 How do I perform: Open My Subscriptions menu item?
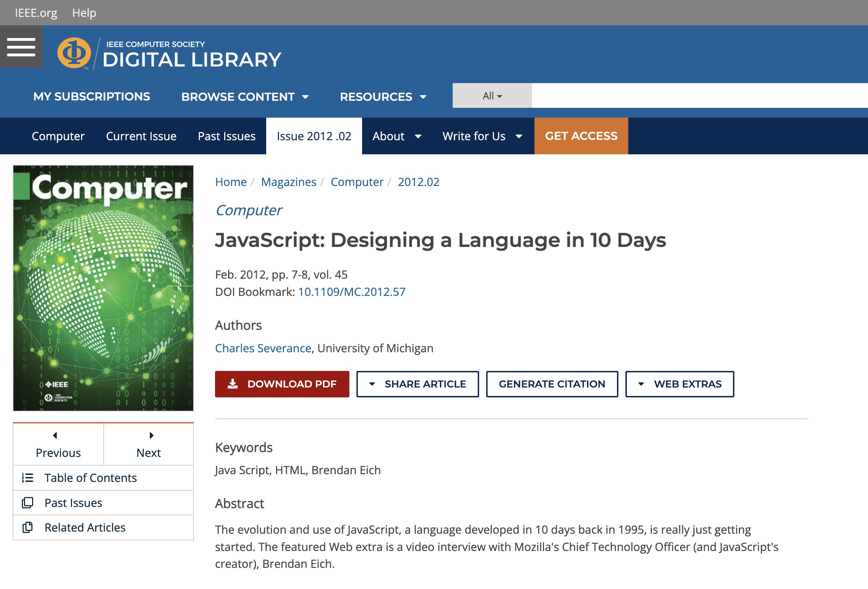point(92,97)
